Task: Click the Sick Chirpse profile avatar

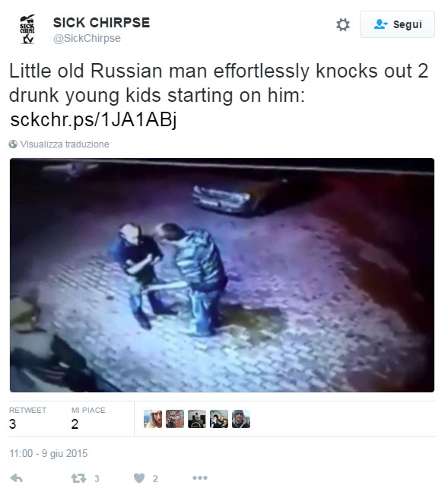Action: click(27, 29)
